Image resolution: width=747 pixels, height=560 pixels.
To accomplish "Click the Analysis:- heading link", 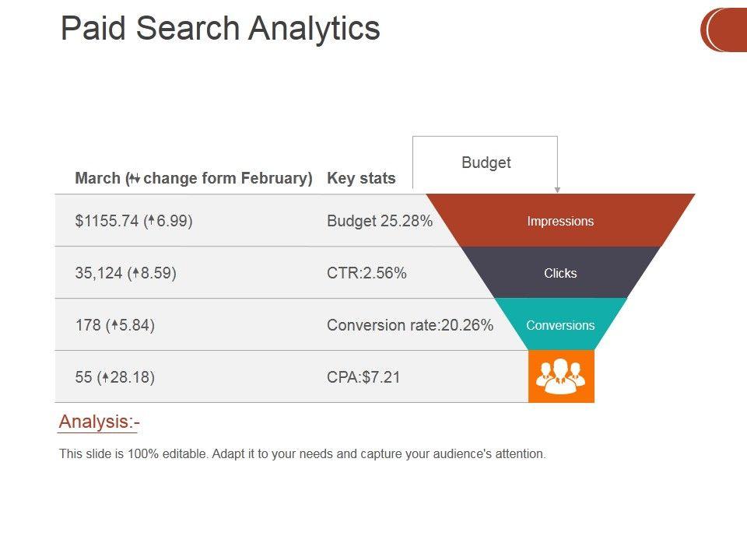I will [x=99, y=422].
